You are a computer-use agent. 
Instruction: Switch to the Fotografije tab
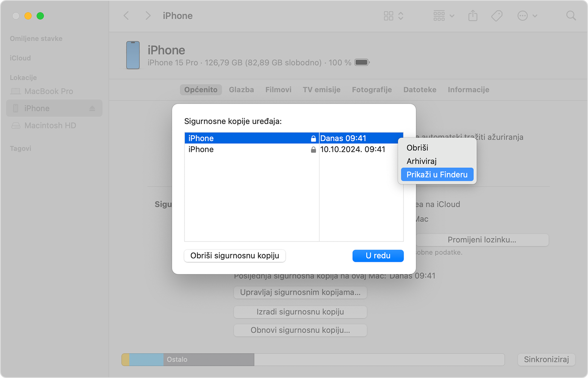[x=372, y=89]
